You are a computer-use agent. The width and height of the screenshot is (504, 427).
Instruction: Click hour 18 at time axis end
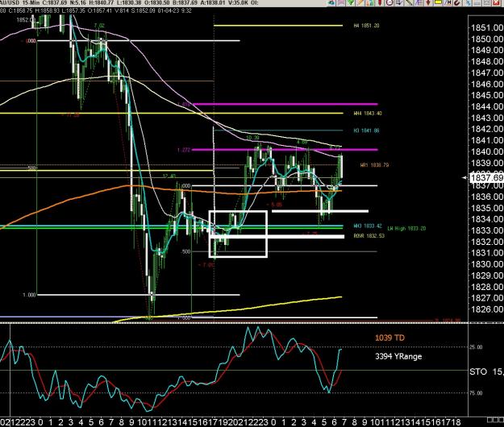point(456,422)
